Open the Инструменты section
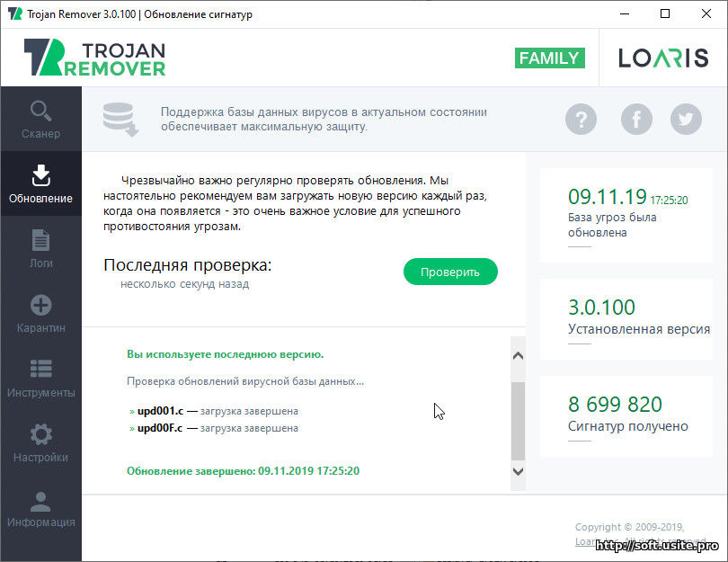 [40, 379]
